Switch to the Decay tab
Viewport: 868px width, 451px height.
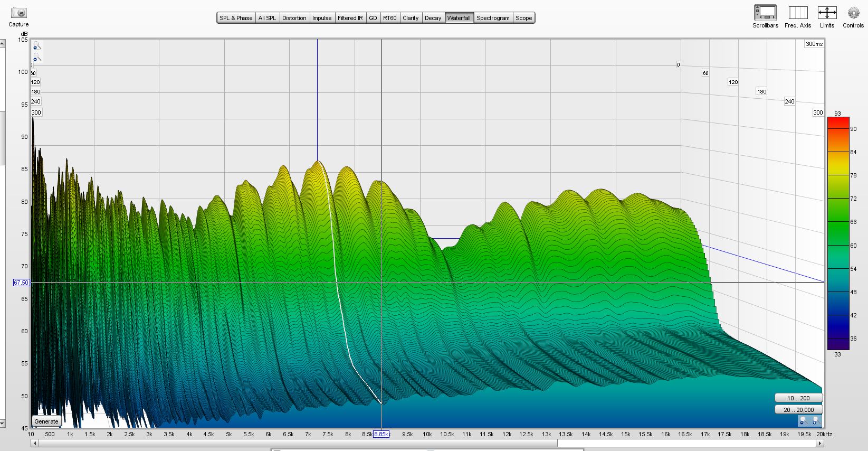pyautogui.click(x=433, y=18)
